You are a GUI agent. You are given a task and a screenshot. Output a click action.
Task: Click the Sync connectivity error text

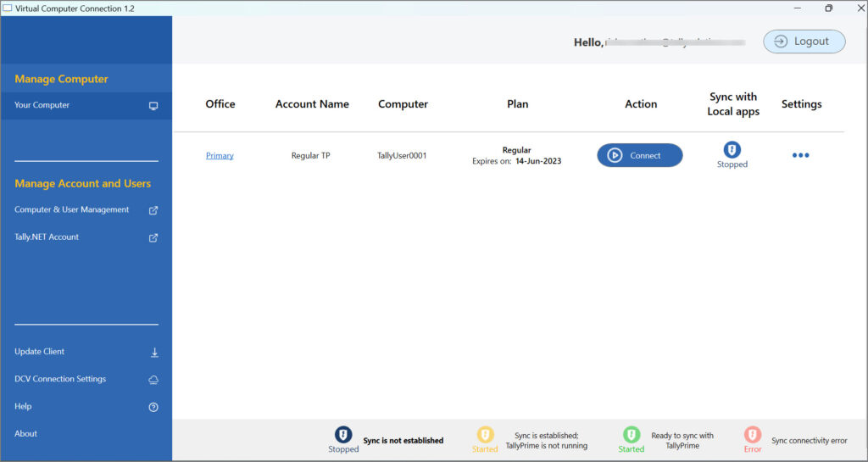pyautogui.click(x=810, y=441)
